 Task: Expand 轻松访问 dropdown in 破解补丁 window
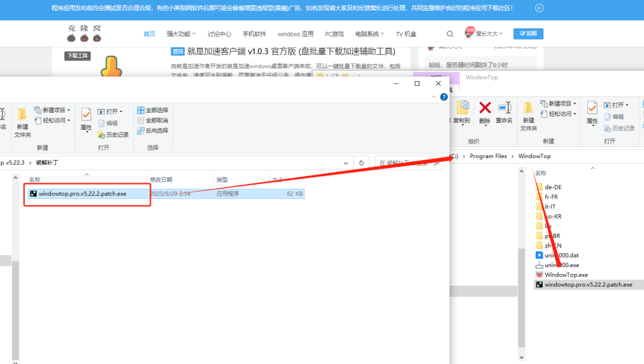(69, 120)
